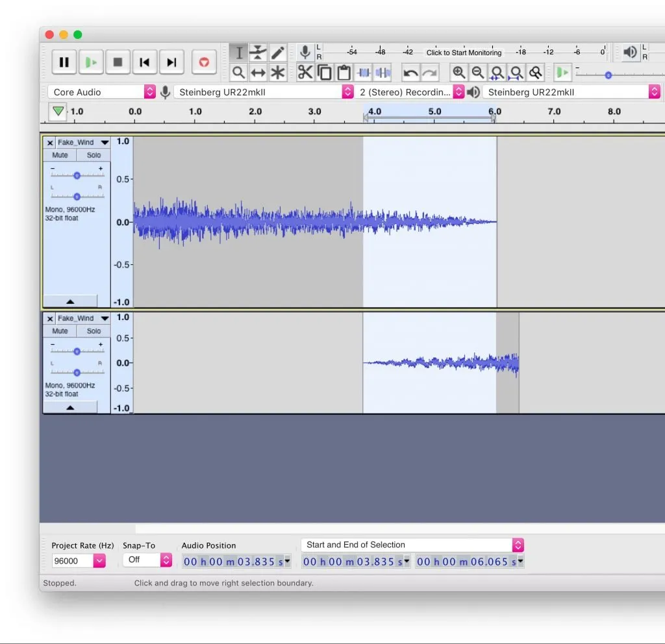The width and height of the screenshot is (665, 644).
Task: Open the playback device Steinberg UR22mkII dropdown
Action: pos(571,92)
